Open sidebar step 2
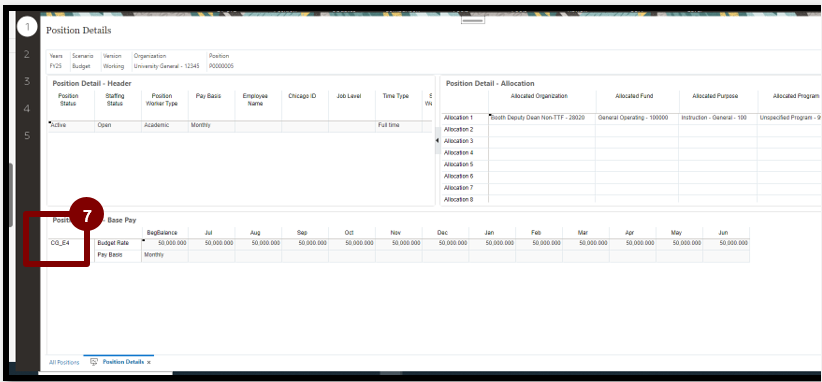This screenshot has width=822, height=382. click(x=27, y=54)
